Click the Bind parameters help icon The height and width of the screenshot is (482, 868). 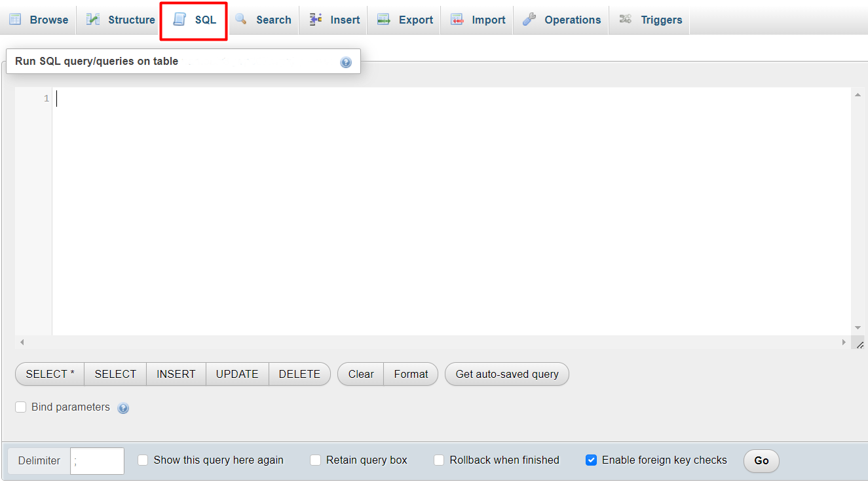(123, 408)
